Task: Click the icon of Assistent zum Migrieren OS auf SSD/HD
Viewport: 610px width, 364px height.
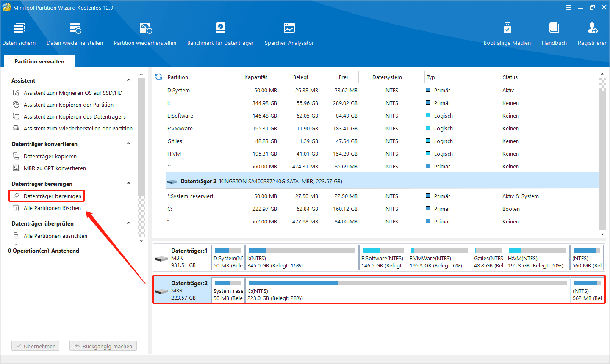Action: (x=16, y=93)
